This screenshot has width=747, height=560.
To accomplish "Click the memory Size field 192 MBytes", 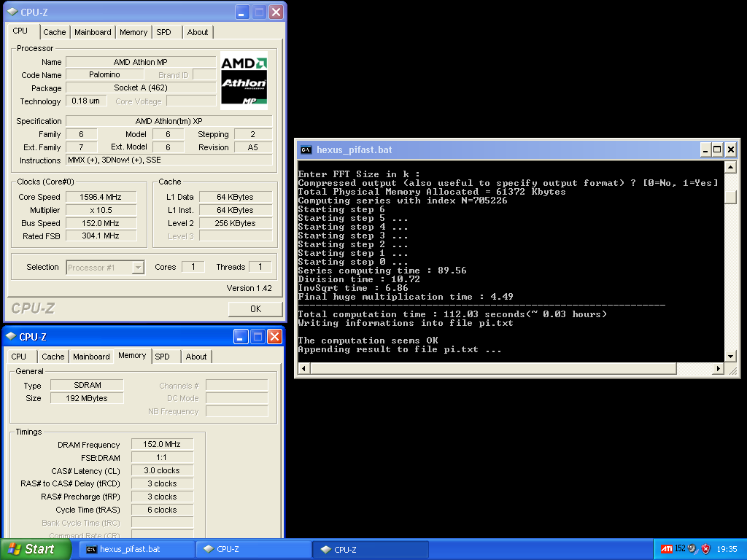I will (x=88, y=398).
